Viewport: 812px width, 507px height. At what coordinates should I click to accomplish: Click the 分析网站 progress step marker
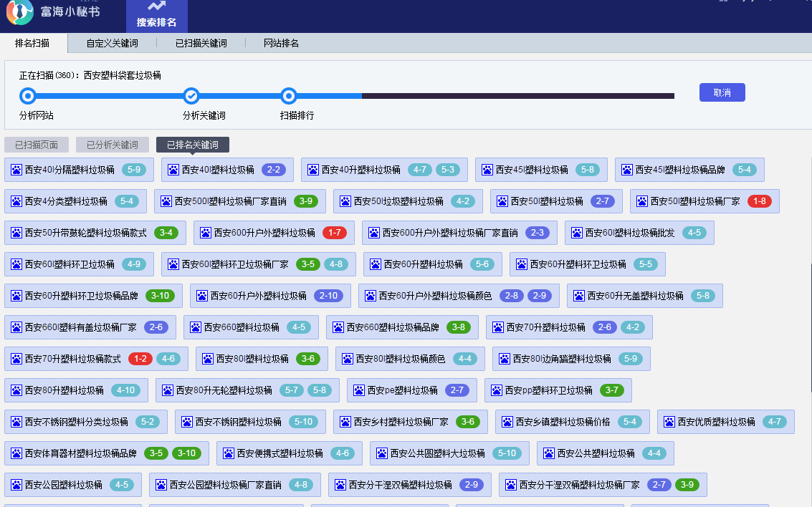coord(28,96)
